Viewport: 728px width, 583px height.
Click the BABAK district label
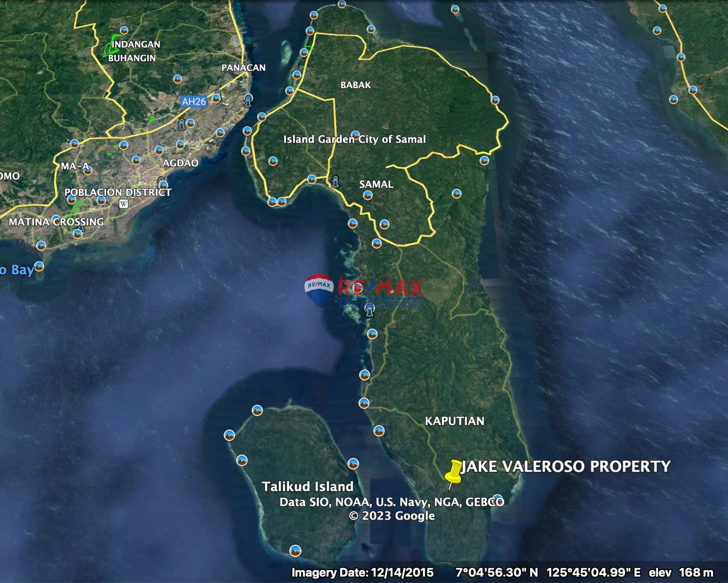click(x=355, y=85)
